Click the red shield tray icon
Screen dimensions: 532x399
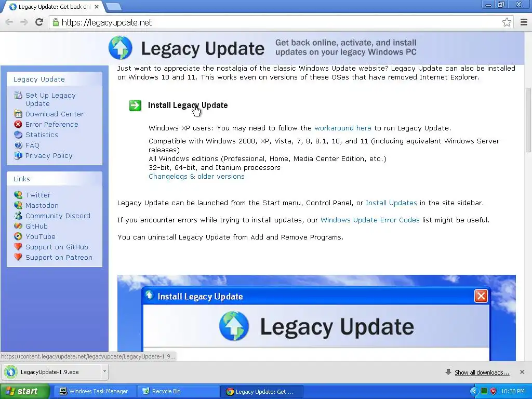494,391
